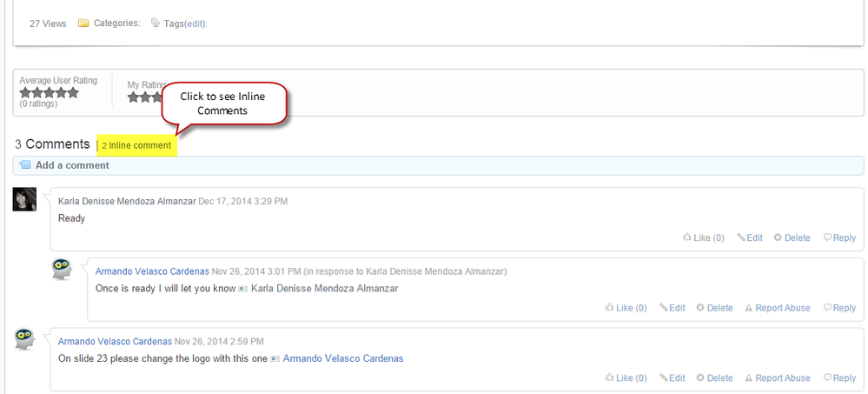Screen dimensions: 868x394
Task: Edit the "On slide 23" comment
Action: [672, 378]
